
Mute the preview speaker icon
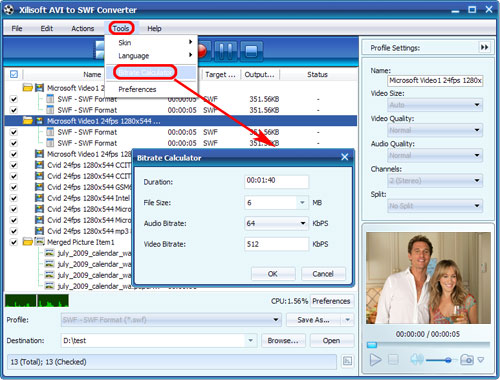[417, 360]
